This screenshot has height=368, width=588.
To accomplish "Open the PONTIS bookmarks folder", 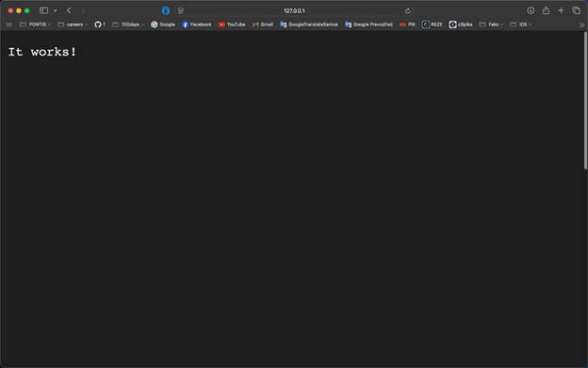I will (35, 24).
